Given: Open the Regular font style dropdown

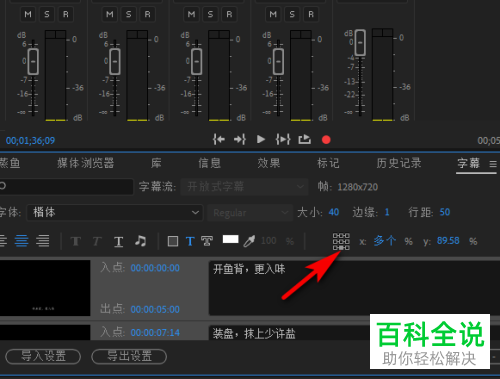Looking at the screenshot, I should point(250,212).
